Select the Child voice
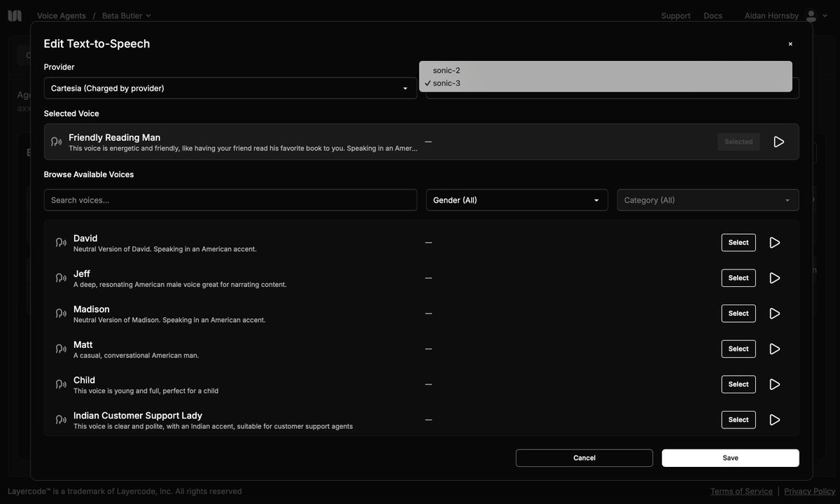Image resolution: width=840 pixels, height=504 pixels. (738, 384)
